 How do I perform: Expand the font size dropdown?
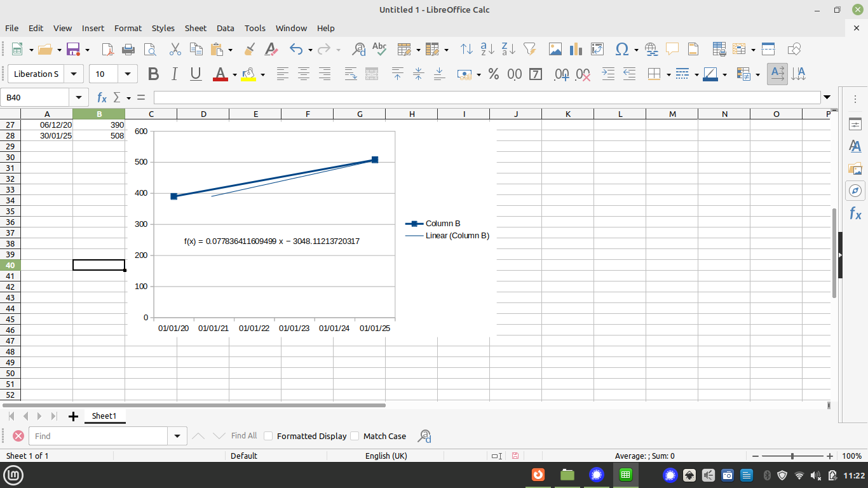(x=128, y=74)
